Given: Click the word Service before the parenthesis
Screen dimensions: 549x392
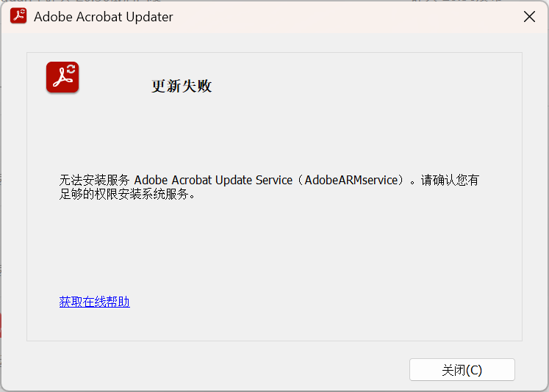Looking at the screenshot, I should pyautogui.click(x=274, y=180).
